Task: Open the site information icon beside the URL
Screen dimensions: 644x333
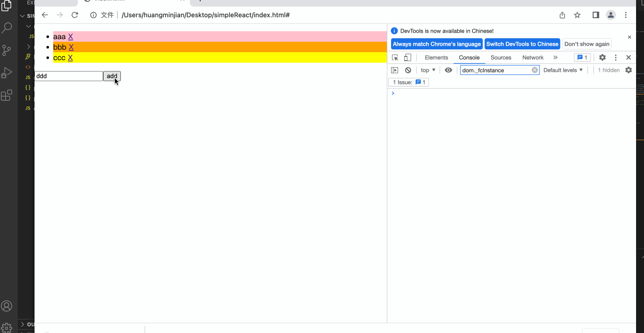Action: [93, 15]
